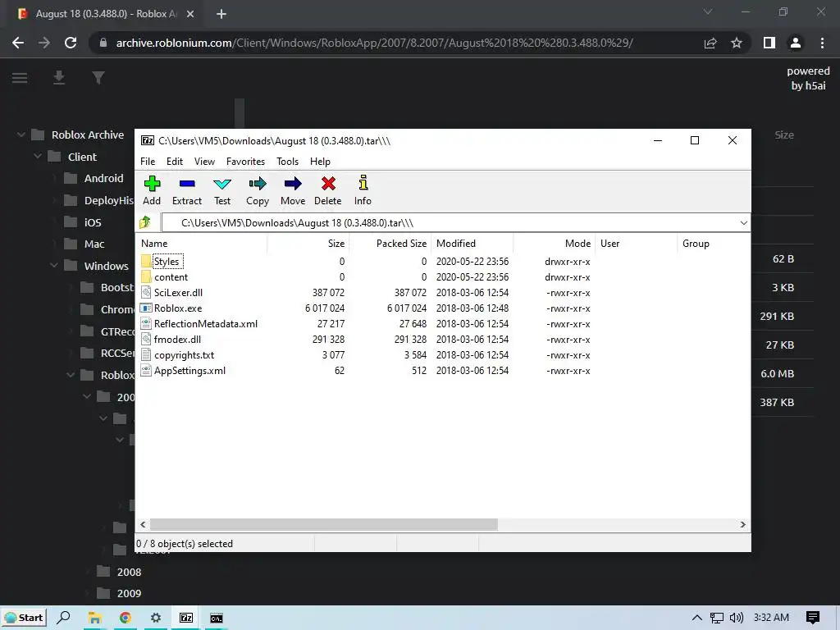
Task: Click the Roblox.exe application icon
Action: pos(146,308)
